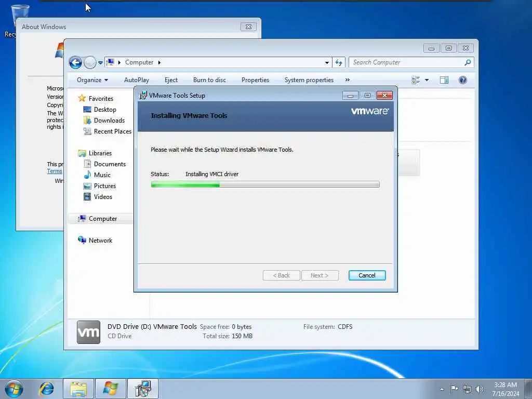The image size is (532, 399).
Task: Expand the Computer breadcrumb arrow
Action: 159,62
